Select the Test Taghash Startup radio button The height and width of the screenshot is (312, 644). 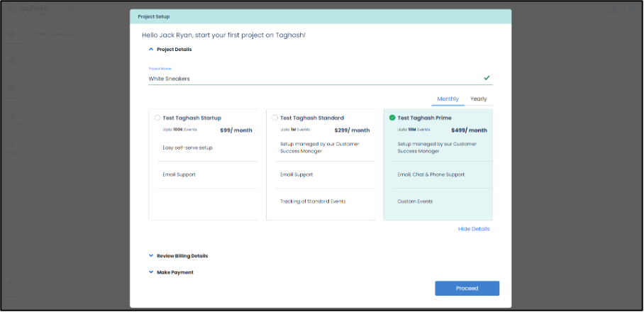point(157,118)
